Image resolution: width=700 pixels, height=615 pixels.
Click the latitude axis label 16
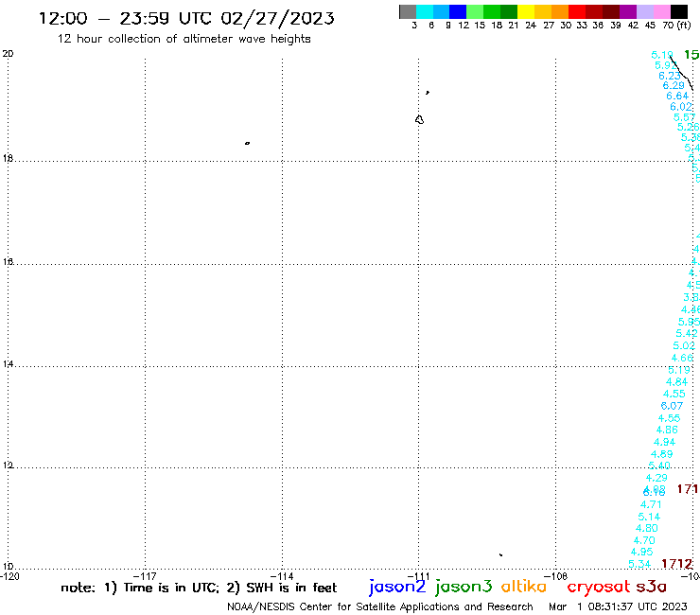[x=8, y=262]
